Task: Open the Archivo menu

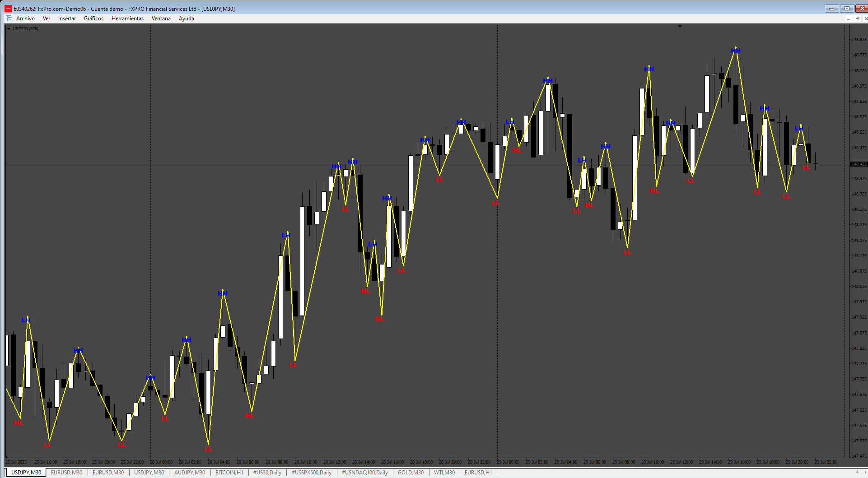Action: pos(25,19)
